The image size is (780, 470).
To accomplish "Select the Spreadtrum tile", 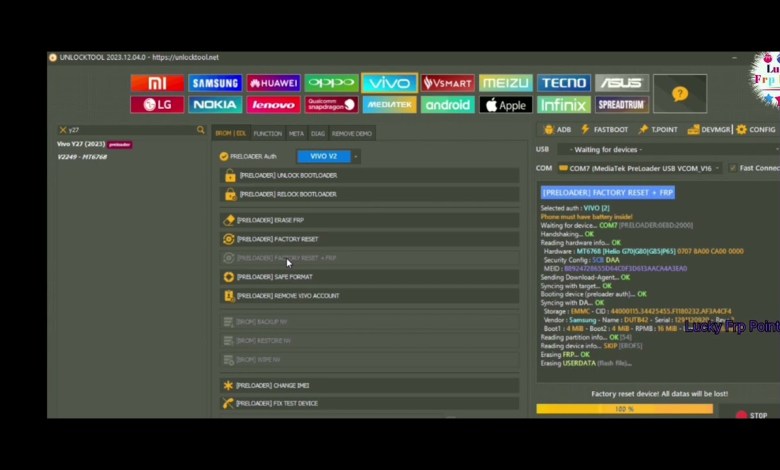I will [622, 104].
